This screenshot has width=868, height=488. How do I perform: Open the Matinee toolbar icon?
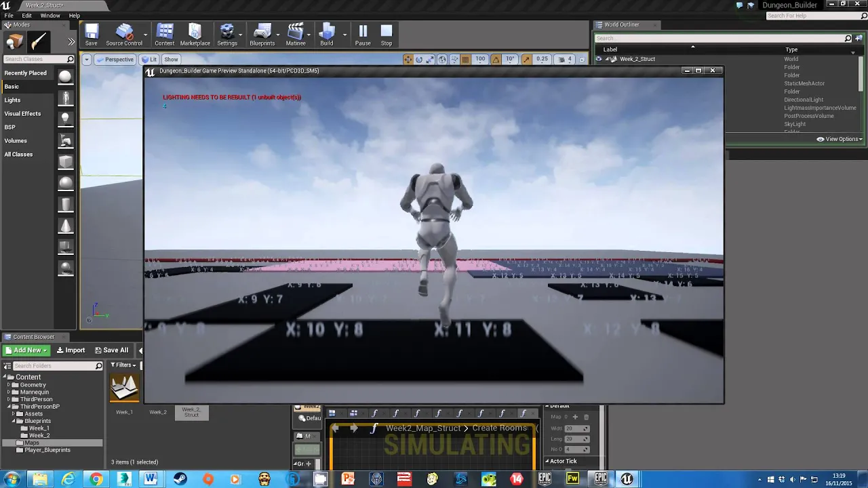[296, 35]
